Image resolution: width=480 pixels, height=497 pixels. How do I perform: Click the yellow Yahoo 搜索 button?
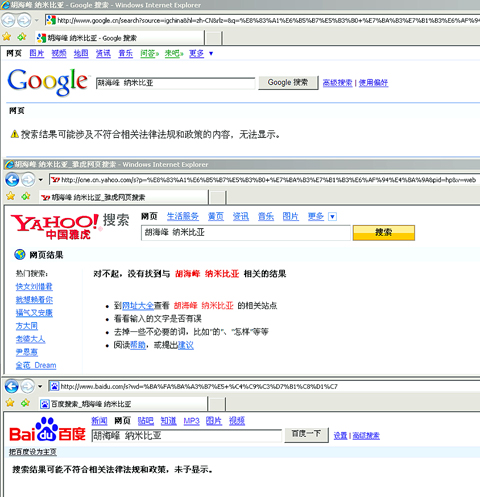[x=384, y=232]
